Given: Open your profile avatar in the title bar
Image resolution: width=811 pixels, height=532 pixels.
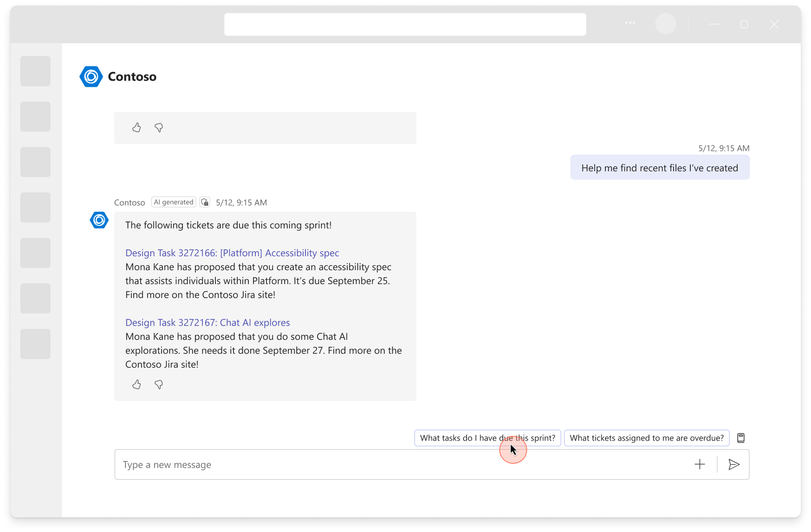Looking at the screenshot, I should point(666,24).
